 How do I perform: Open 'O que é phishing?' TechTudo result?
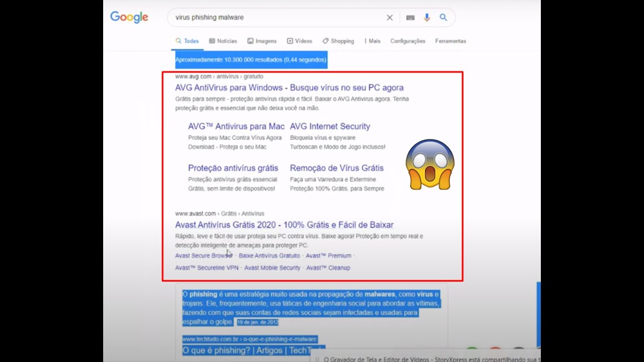pyautogui.click(x=254, y=350)
